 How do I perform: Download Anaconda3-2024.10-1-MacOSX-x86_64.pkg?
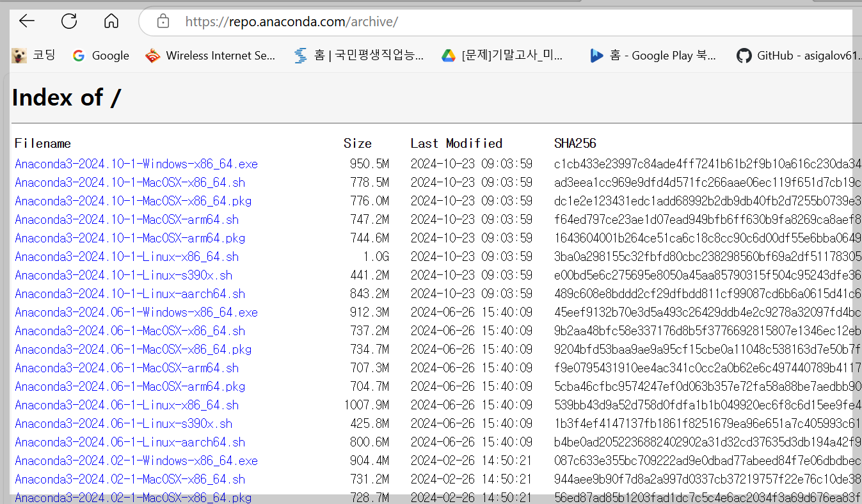pos(133,201)
